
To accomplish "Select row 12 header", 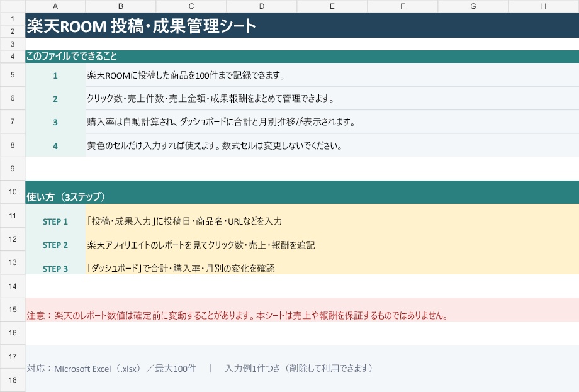I will tap(13, 239).
